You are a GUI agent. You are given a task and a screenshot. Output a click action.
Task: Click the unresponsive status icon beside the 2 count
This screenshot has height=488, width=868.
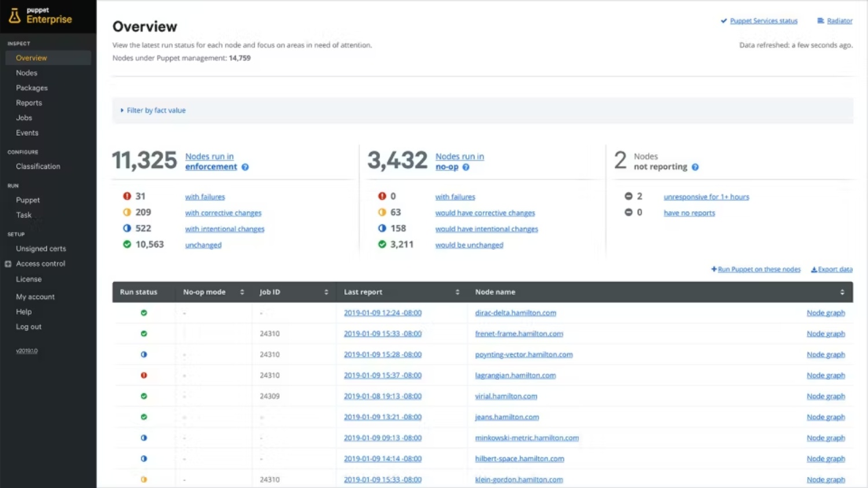pyautogui.click(x=628, y=196)
